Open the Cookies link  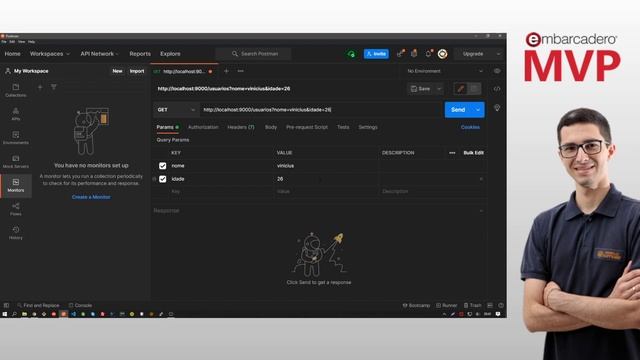[470, 127]
